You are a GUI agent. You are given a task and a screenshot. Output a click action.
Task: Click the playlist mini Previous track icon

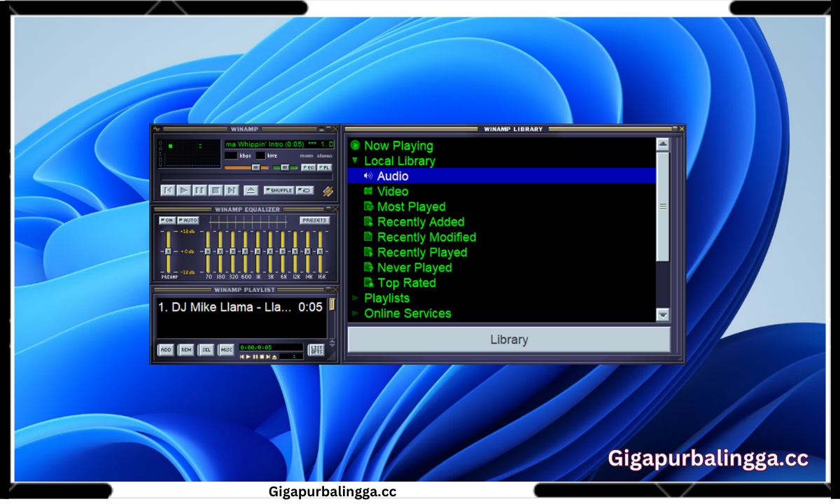242,357
